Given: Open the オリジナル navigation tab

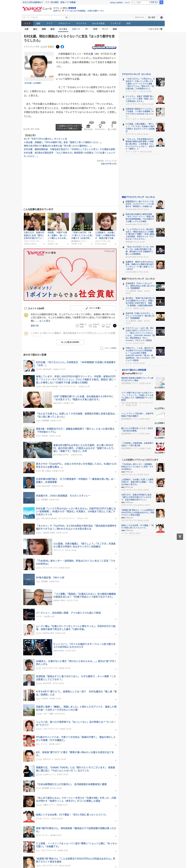Looking at the screenshot, I should click(81, 24).
